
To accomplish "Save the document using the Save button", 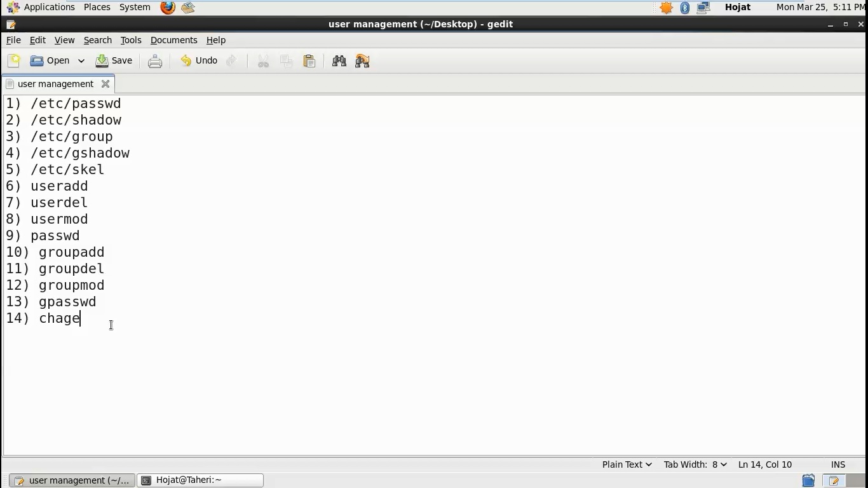I will (x=114, y=61).
